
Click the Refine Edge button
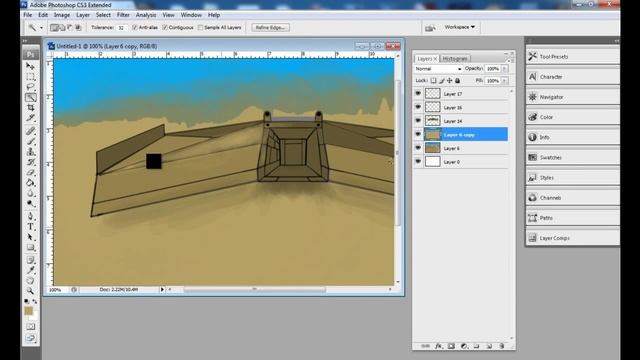271,27
